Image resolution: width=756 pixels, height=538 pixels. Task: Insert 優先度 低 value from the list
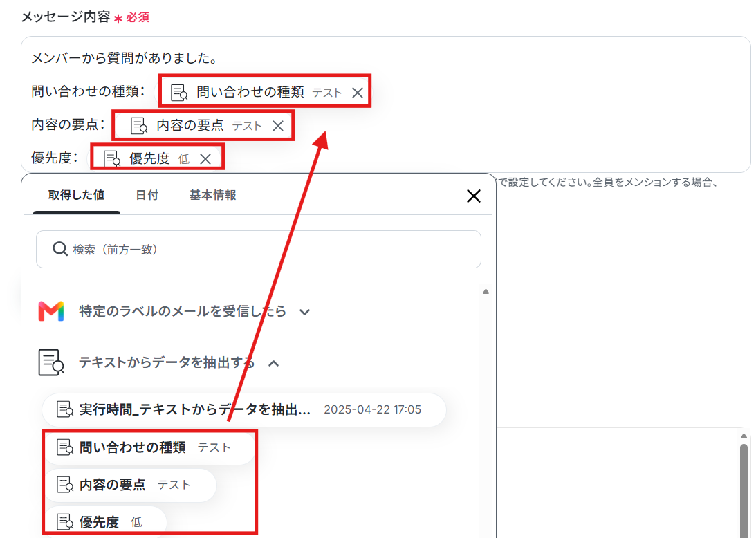(x=106, y=521)
